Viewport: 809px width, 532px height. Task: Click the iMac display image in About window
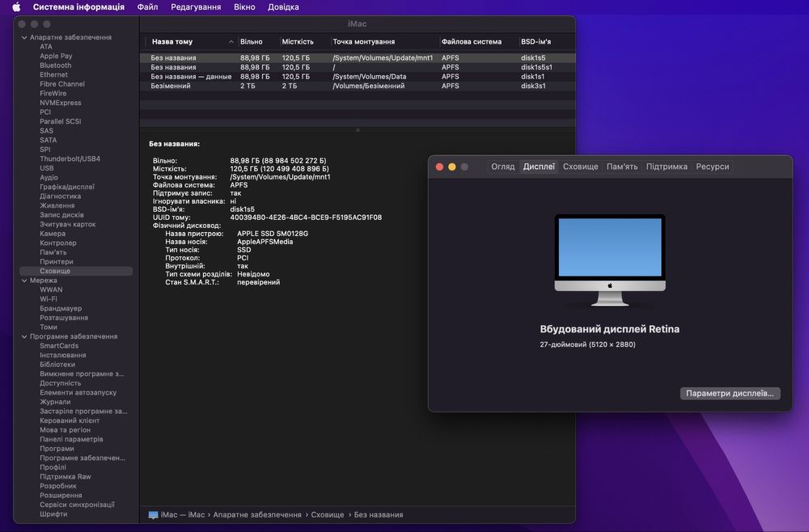tap(610, 260)
